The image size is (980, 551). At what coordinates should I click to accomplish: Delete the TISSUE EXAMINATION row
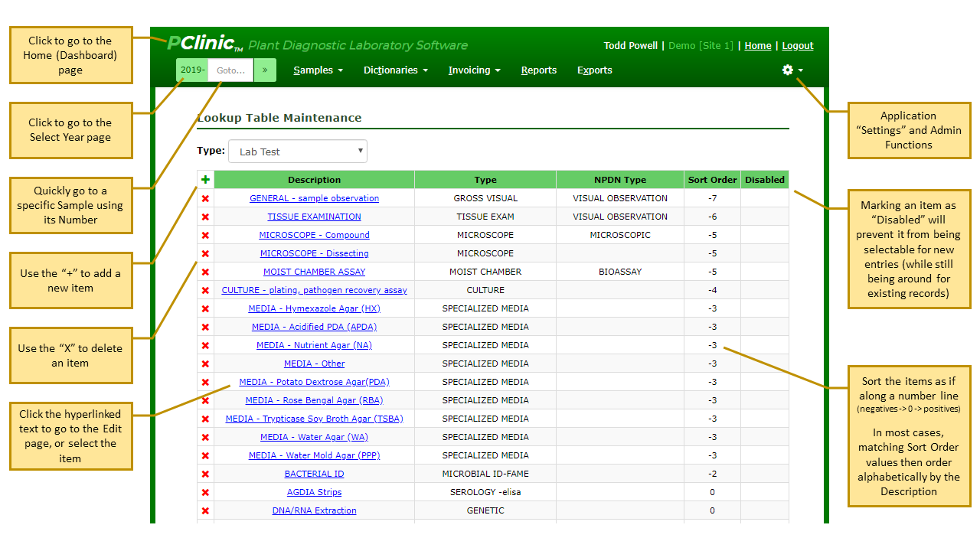click(x=205, y=217)
